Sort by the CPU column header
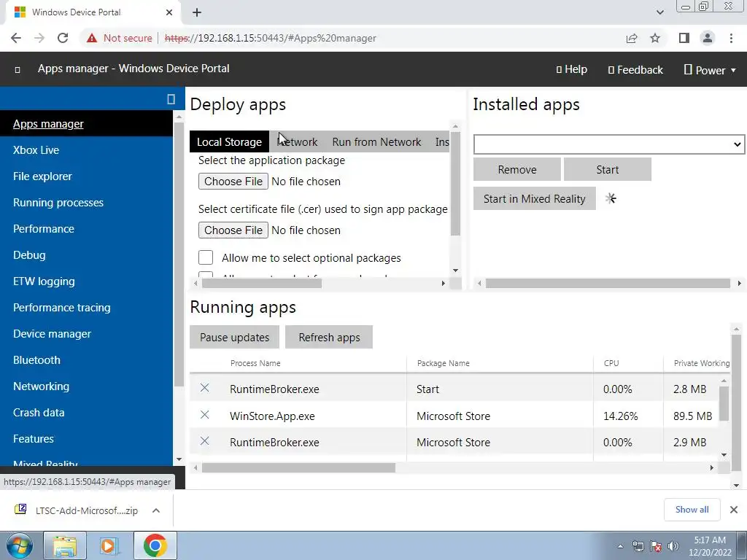Screen dimensions: 747x560 click(x=611, y=363)
